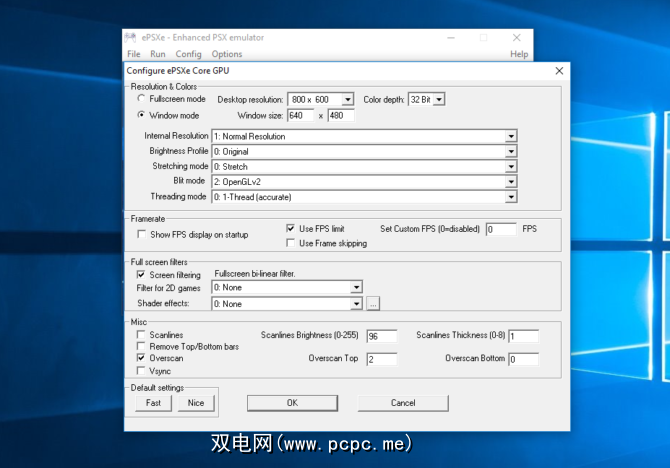670x468 pixels.
Task: Close the ePSXe main window
Action: pos(517,38)
